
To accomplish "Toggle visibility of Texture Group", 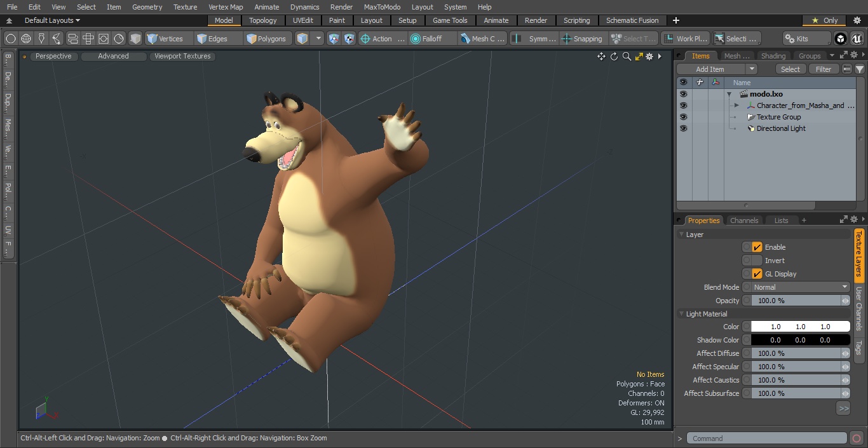I will (683, 117).
